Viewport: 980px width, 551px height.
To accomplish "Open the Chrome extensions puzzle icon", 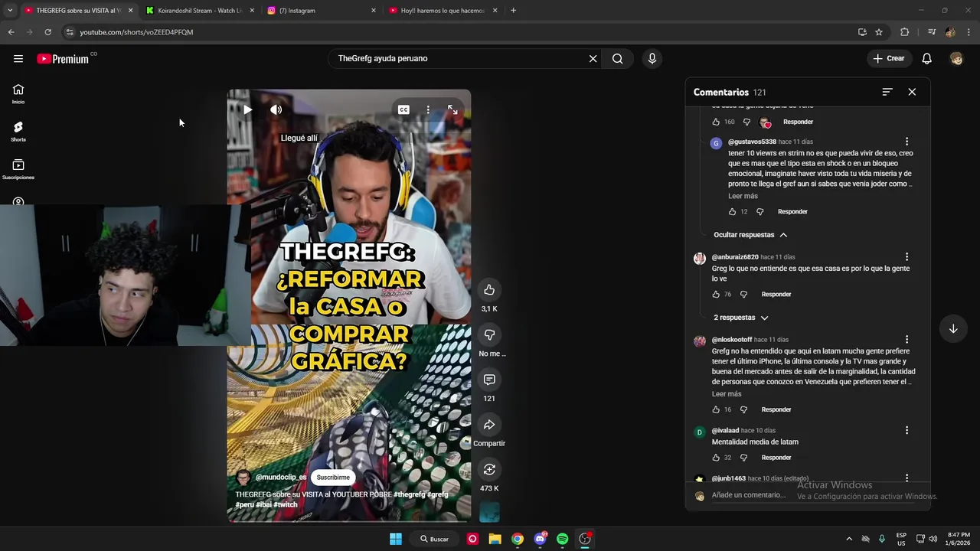I will click(905, 32).
